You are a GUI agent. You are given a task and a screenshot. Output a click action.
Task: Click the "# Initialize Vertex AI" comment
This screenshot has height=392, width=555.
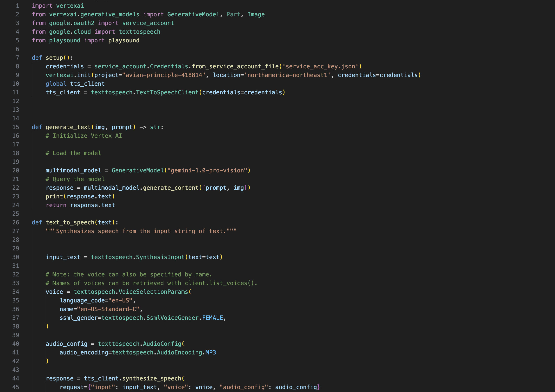pyautogui.click(x=84, y=136)
